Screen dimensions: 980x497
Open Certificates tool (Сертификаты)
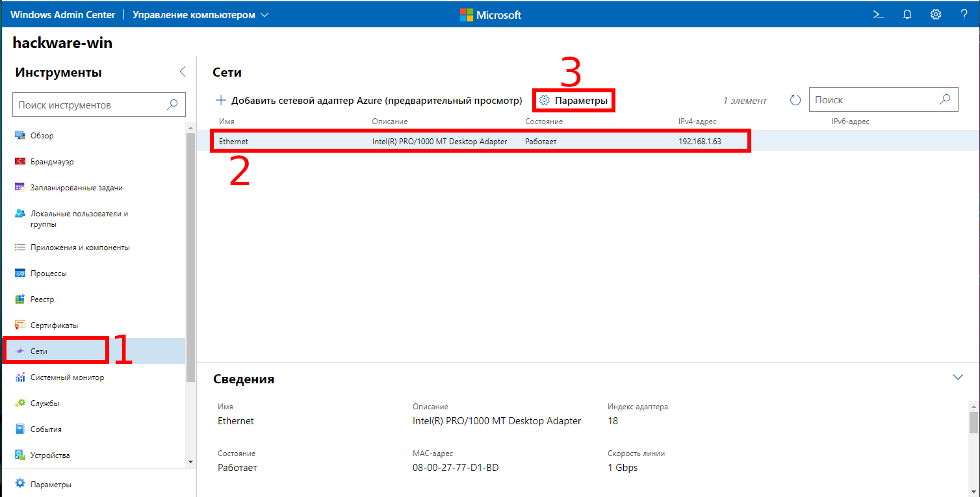54,325
